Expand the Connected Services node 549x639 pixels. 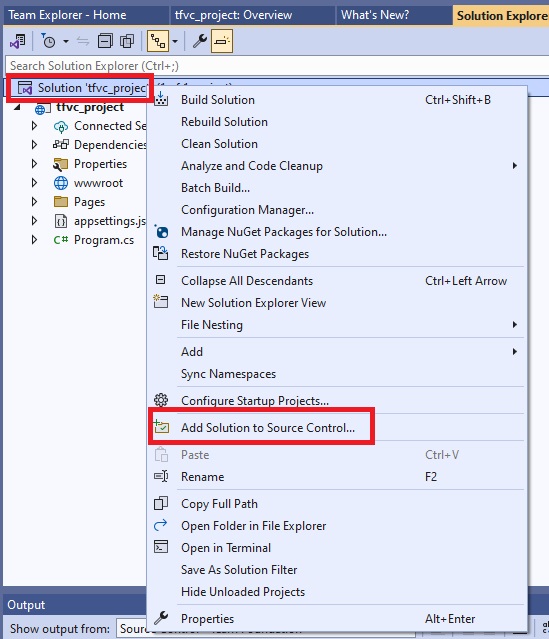(x=34, y=126)
